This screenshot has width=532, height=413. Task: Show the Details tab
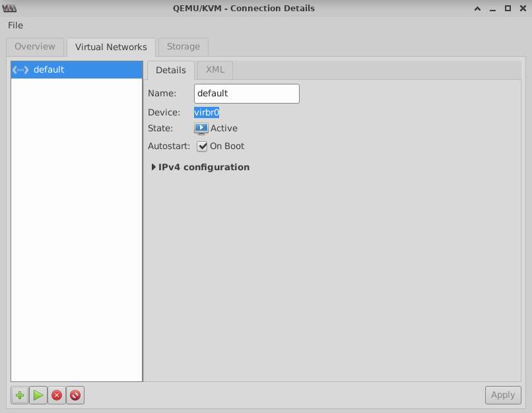click(171, 70)
